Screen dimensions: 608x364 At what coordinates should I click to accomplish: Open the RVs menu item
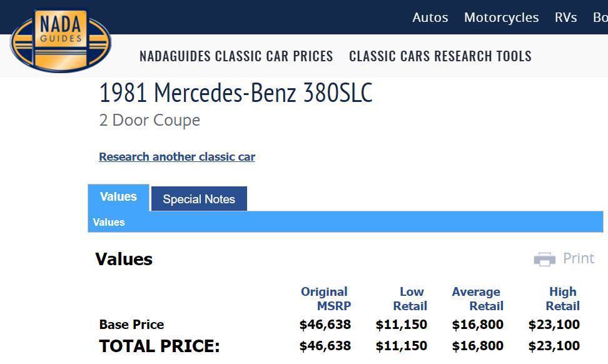(565, 18)
